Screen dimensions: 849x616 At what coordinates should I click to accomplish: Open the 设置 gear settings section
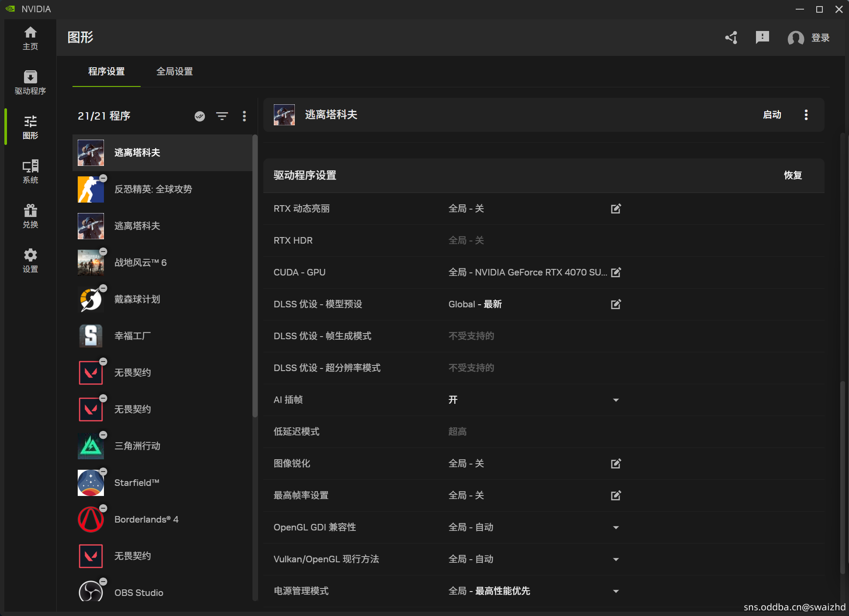(x=30, y=260)
